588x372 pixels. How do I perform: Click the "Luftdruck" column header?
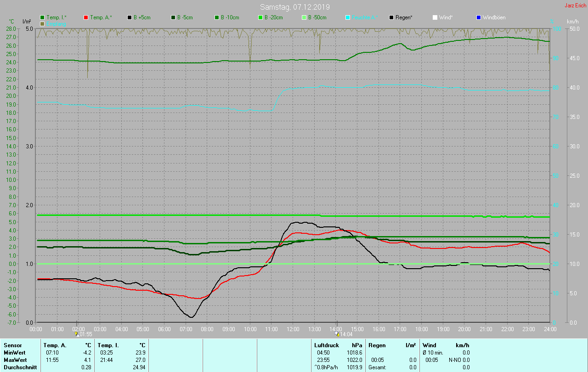pos(327,345)
